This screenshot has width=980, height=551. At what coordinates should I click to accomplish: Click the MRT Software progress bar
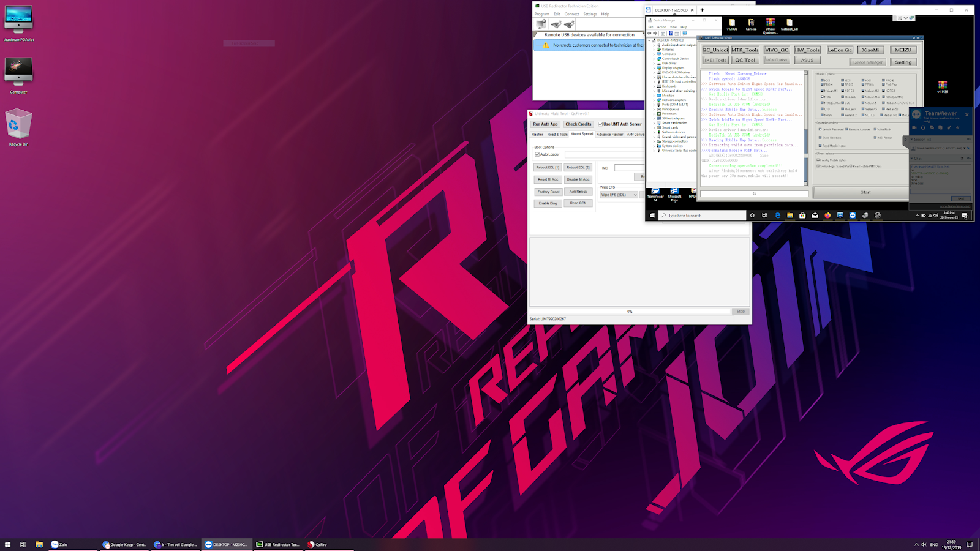click(x=754, y=193)
